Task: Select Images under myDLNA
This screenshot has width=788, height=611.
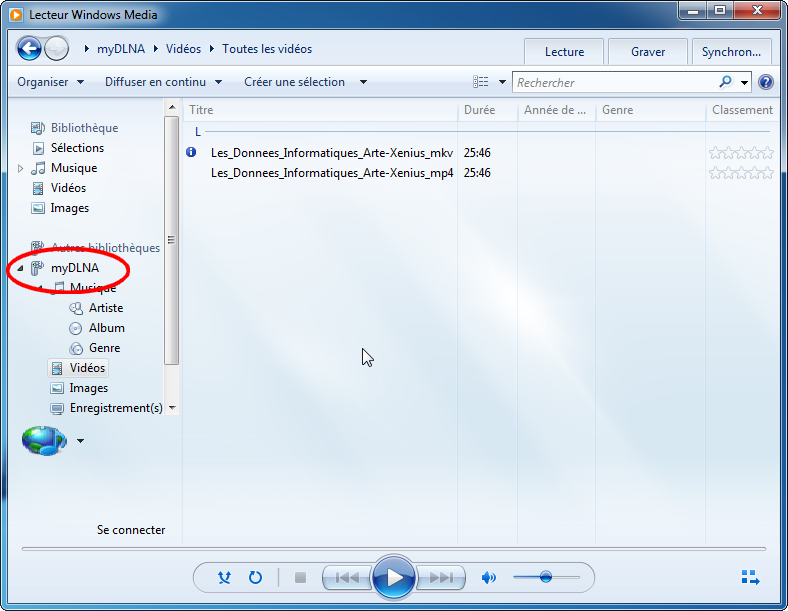Action: coord(88,388)
